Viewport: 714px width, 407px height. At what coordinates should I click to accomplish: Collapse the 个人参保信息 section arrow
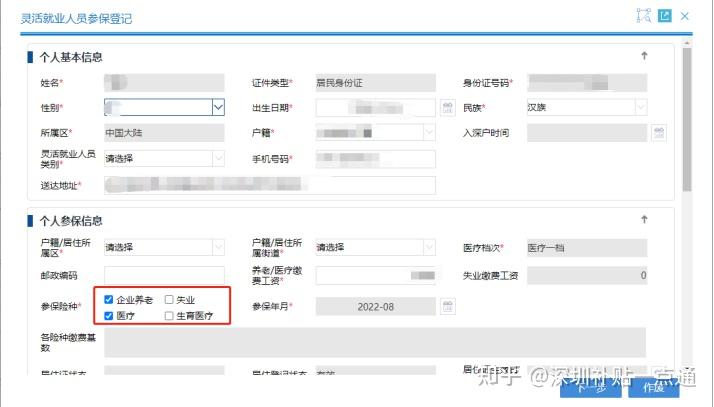pos(644,219)
